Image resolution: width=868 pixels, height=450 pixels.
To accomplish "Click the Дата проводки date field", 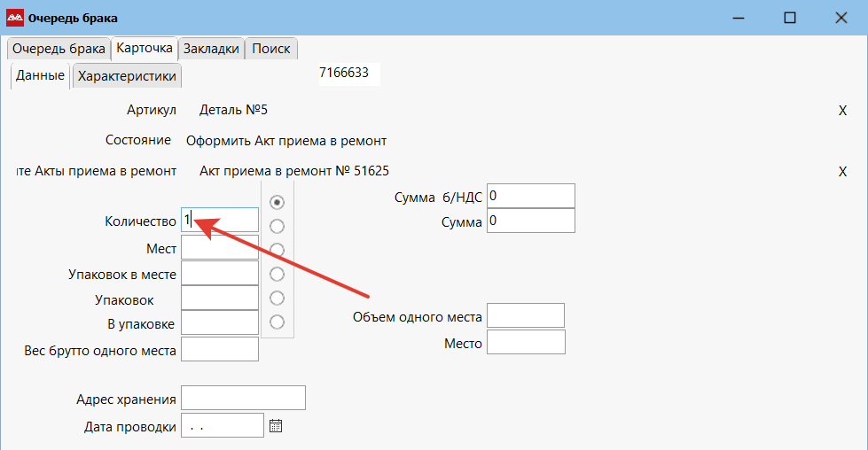I will pos(222,426).
